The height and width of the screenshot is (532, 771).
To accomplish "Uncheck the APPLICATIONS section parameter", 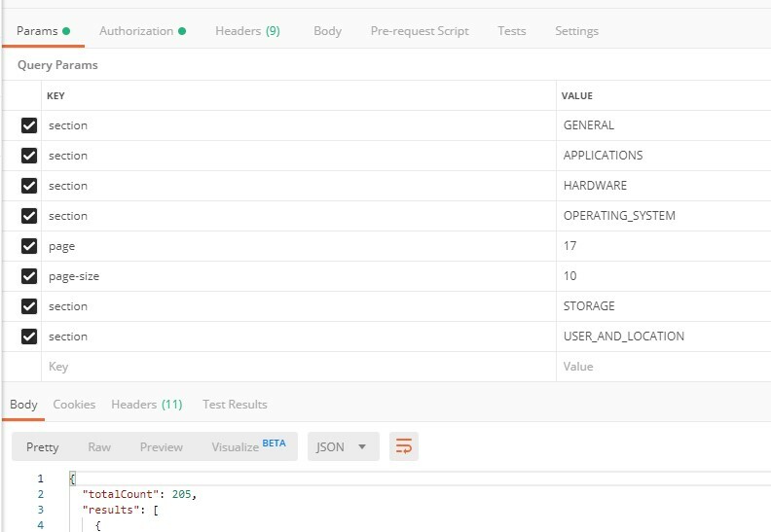I will tap(29, 156).
